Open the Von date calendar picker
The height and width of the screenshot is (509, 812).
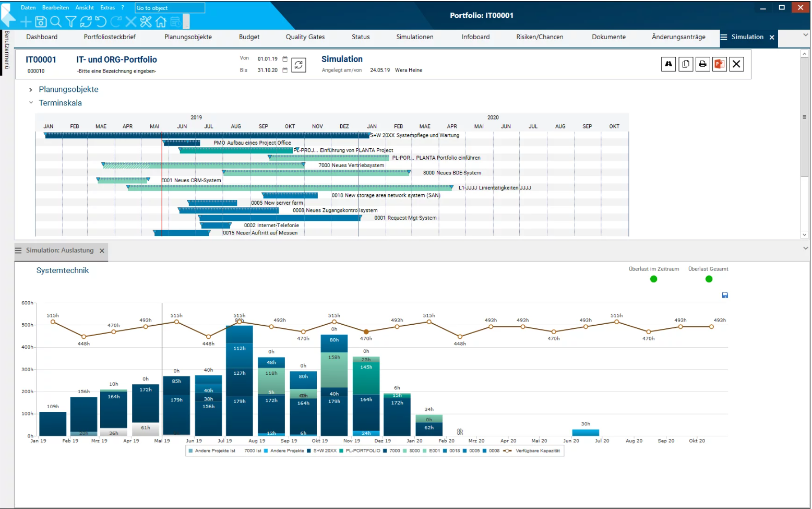tap(285, 59)
